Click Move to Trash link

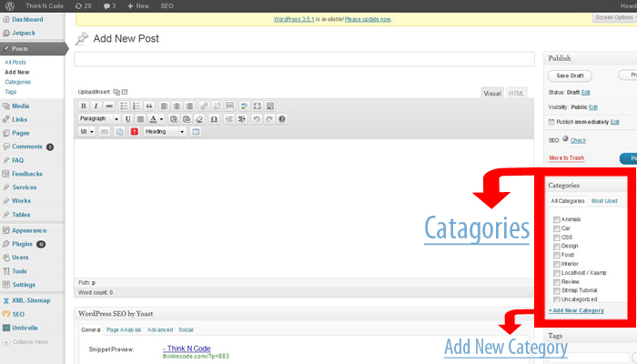pos(566,158)
